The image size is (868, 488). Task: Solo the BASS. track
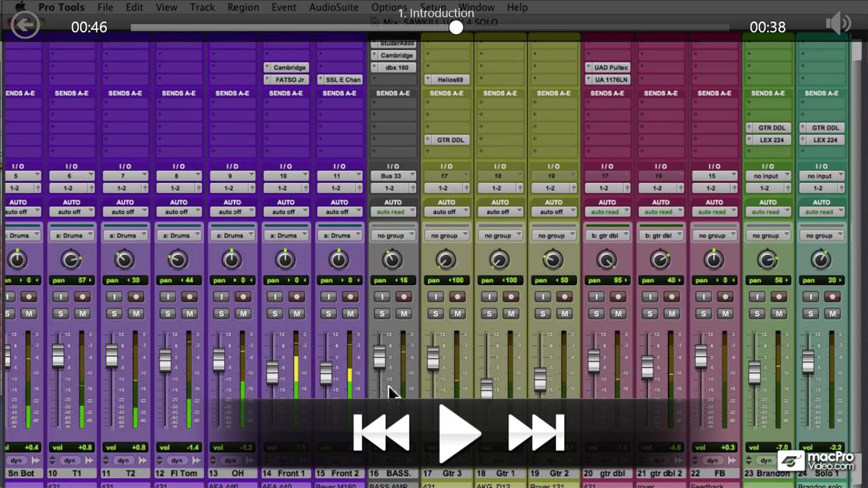(382, 313)
